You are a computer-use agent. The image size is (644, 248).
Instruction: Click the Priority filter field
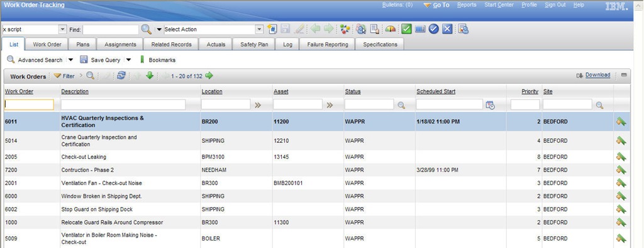tap(525, 104)
